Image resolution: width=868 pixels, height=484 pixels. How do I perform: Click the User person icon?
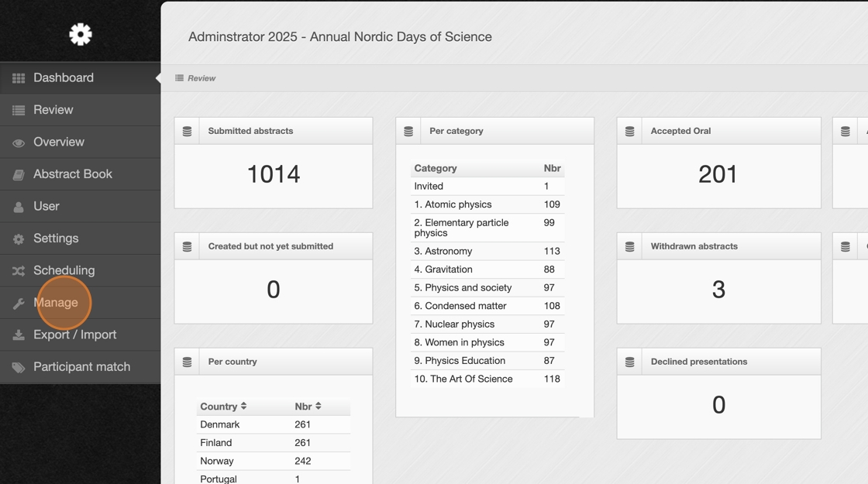pos(19,207)
